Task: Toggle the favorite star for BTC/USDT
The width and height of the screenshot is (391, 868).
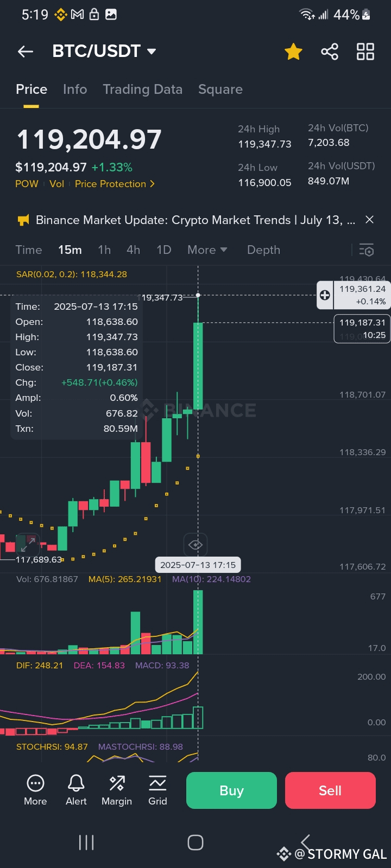Action: (293, 52)
